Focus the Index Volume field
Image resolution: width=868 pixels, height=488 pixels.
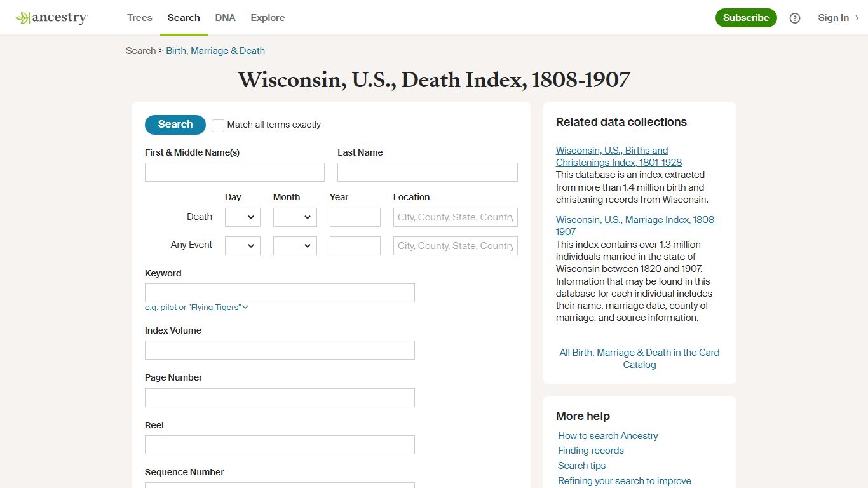[280, 350]
